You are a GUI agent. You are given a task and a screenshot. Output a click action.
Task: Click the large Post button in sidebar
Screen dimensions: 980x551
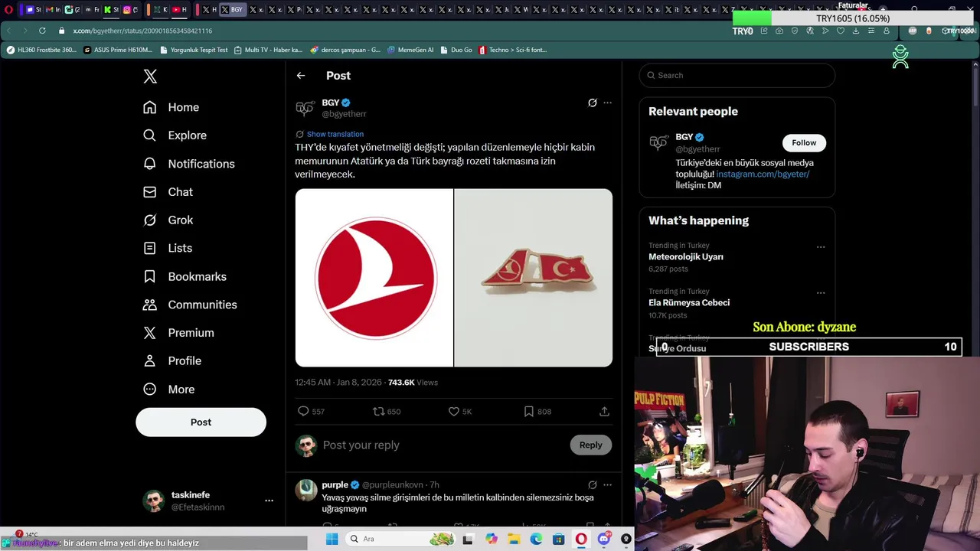point(201,422)
